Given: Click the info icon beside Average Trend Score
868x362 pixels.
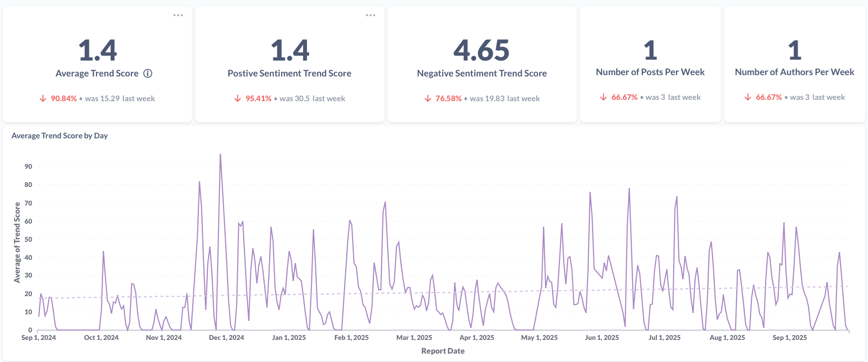Looking at the screenshot, I should pyautogui.click(x=148, y=74).
